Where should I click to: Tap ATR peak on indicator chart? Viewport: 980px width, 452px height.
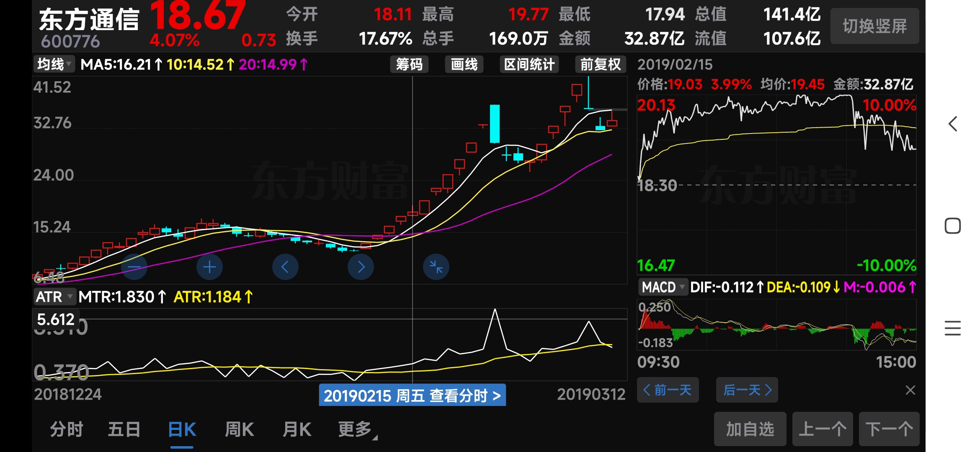[495, 311]
